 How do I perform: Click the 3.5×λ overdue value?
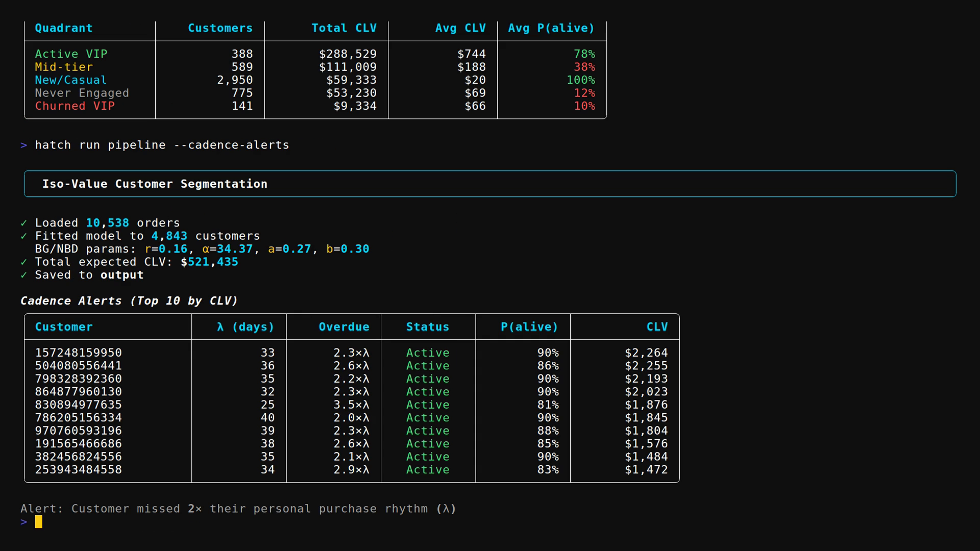(x=351, y=405)
